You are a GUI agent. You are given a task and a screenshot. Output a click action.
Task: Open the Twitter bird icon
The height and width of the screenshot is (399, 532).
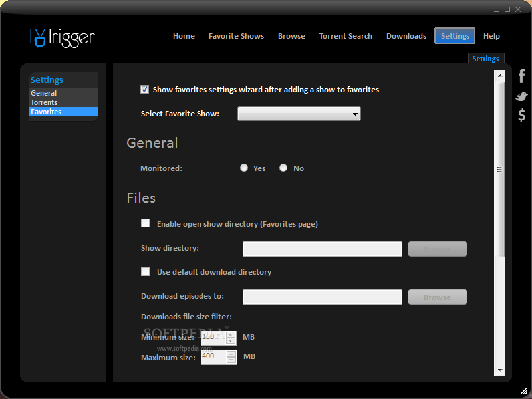click(x=521, y=96)
